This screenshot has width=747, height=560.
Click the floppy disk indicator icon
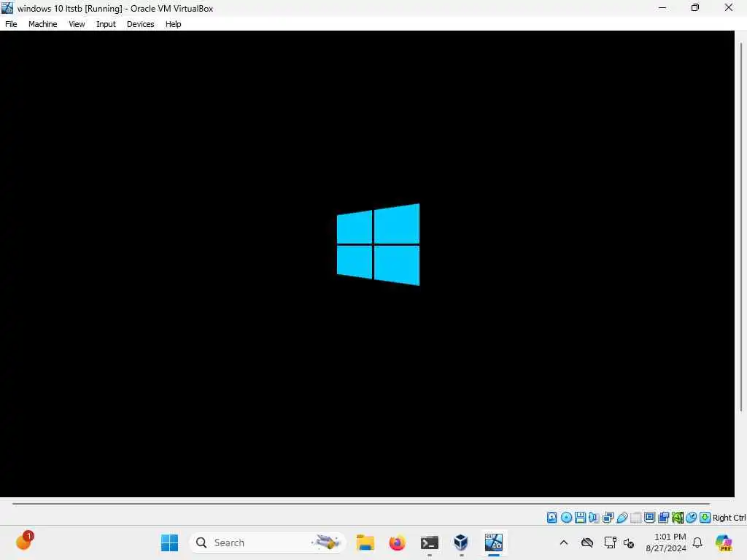pos(580,518)
